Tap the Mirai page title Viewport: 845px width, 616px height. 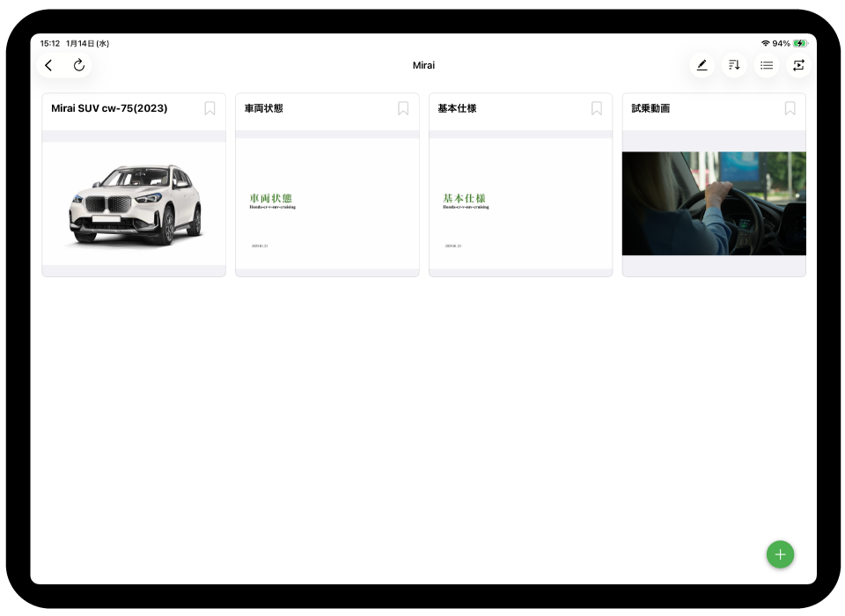[423, 65]
